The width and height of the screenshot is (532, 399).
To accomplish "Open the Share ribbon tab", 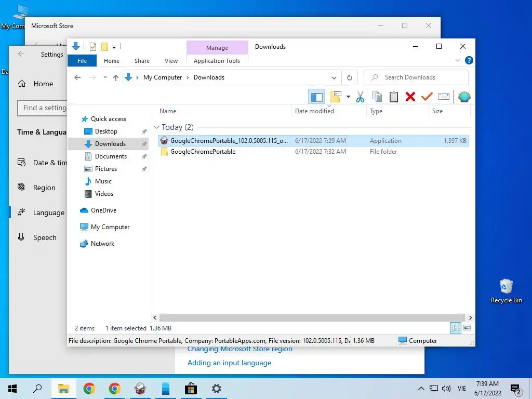I will (x=142, y=61).
